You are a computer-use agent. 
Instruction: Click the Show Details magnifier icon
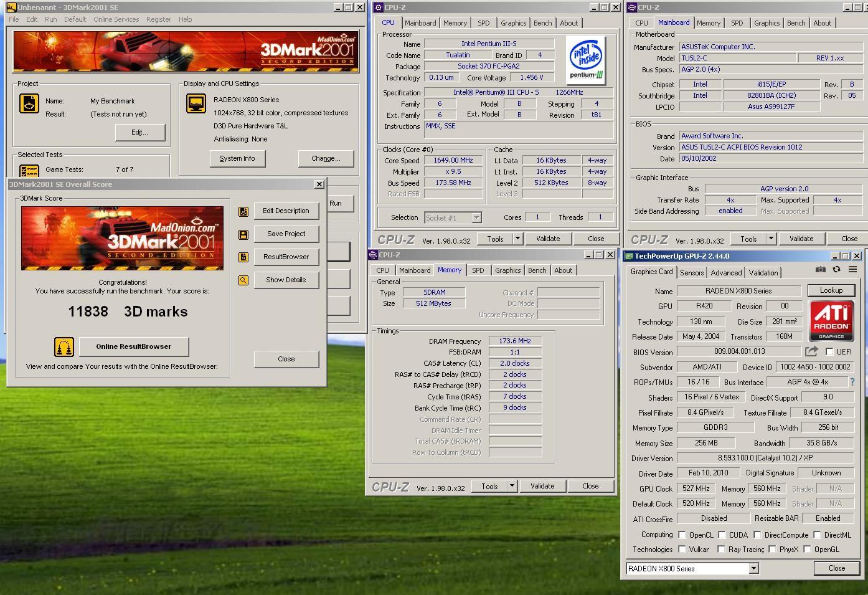[243, 280]
